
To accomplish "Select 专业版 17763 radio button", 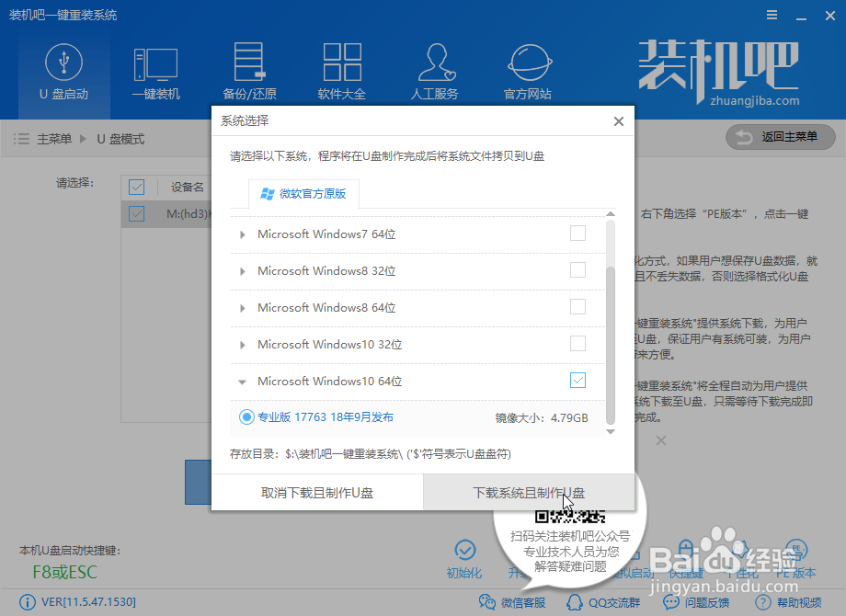I will point(246,417).
